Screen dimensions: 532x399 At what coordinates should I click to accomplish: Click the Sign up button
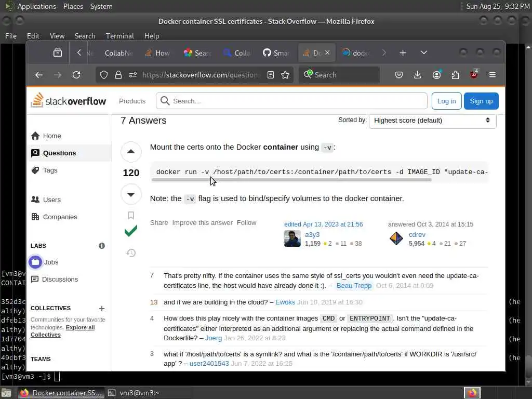481,101
